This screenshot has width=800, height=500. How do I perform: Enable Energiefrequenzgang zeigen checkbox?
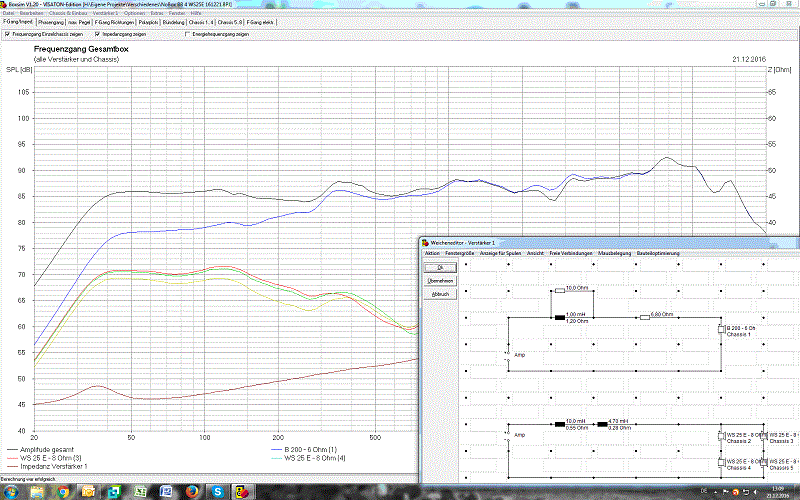(187, 33)
